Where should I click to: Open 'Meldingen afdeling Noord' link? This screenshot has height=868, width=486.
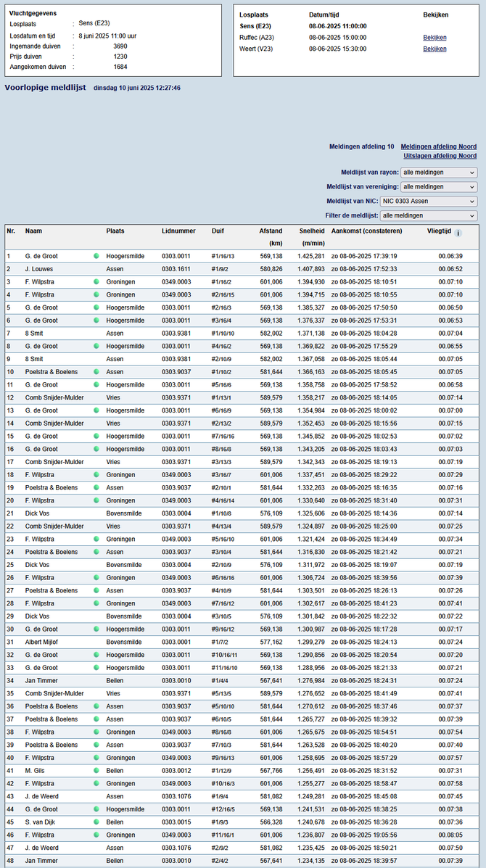438,146
